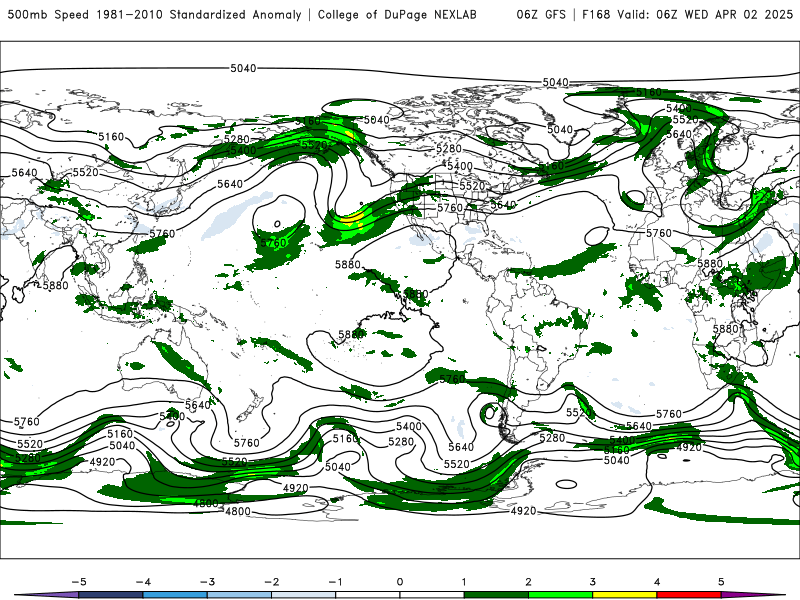Screen dimensions: 800x600
Task: Click the 5880 contour label over Central America
Action: [x=415, y=294]
